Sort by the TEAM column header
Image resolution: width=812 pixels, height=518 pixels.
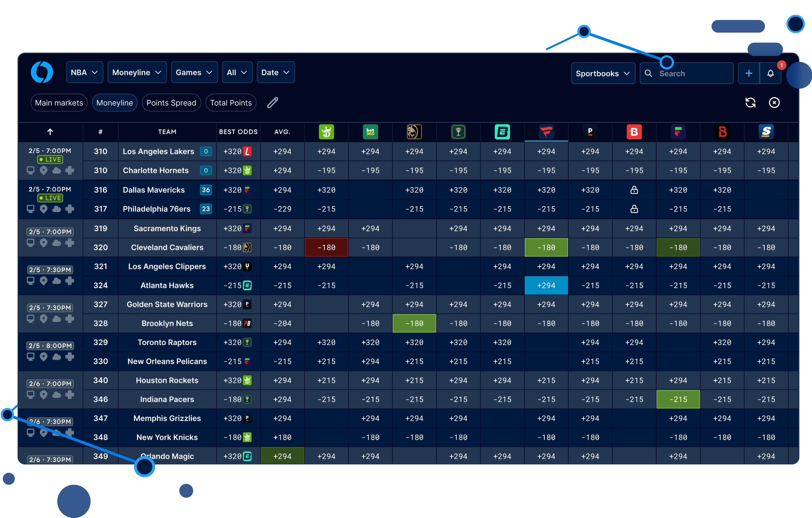pyautogui.click(x=167, y=132)
